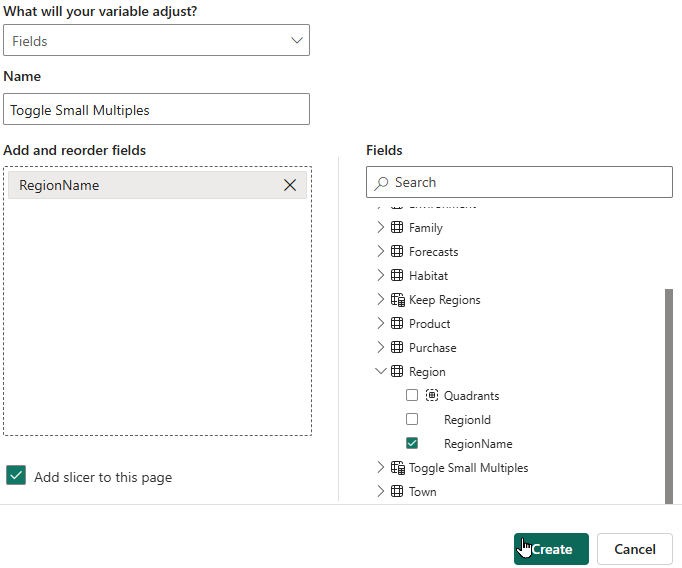This screenshot has width=682, height=568.
Task: Click the Cancel button
Action: (635, 549)
